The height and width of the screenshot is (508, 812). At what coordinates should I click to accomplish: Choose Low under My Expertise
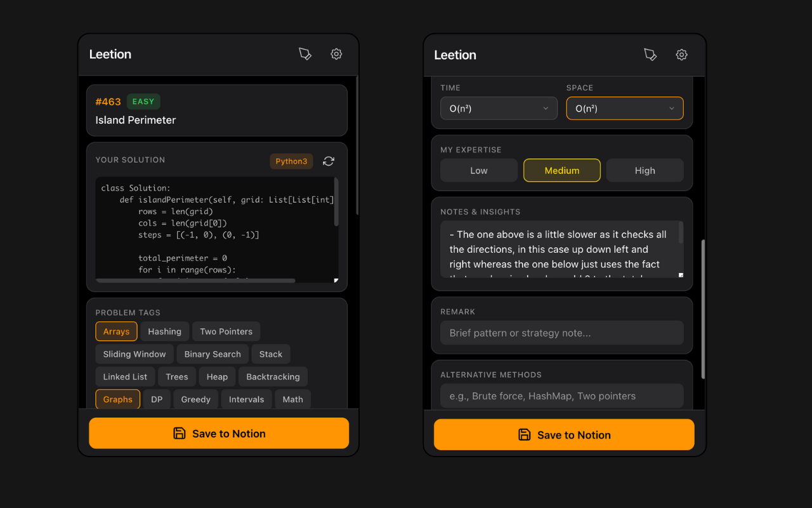[479, 170]
